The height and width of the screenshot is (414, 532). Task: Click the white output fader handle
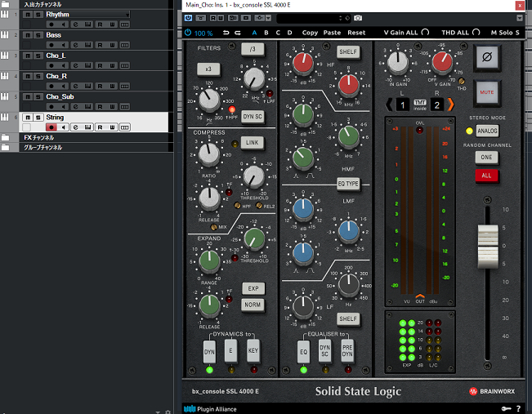click(488, 246)
